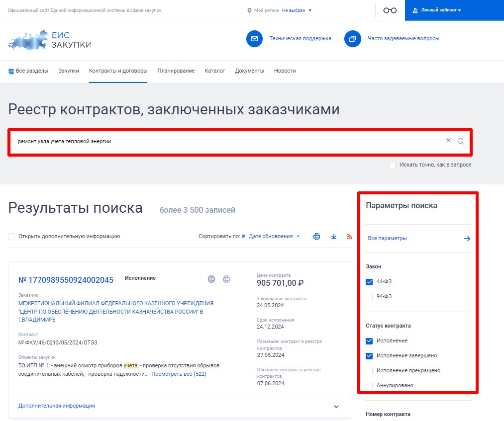Open accessibility glasses icon
504x421 pixels.
(x=390, y=10)
